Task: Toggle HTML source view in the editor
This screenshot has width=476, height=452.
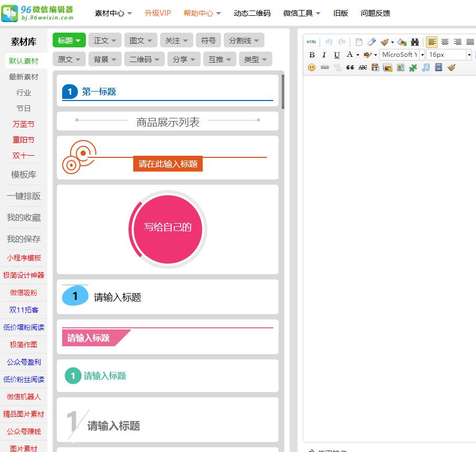Action: (311, 41)
